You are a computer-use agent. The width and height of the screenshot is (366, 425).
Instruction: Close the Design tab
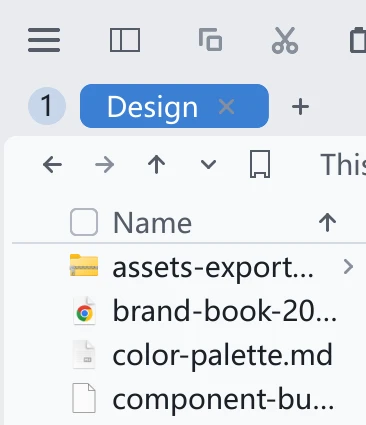[x=226, y=107]
